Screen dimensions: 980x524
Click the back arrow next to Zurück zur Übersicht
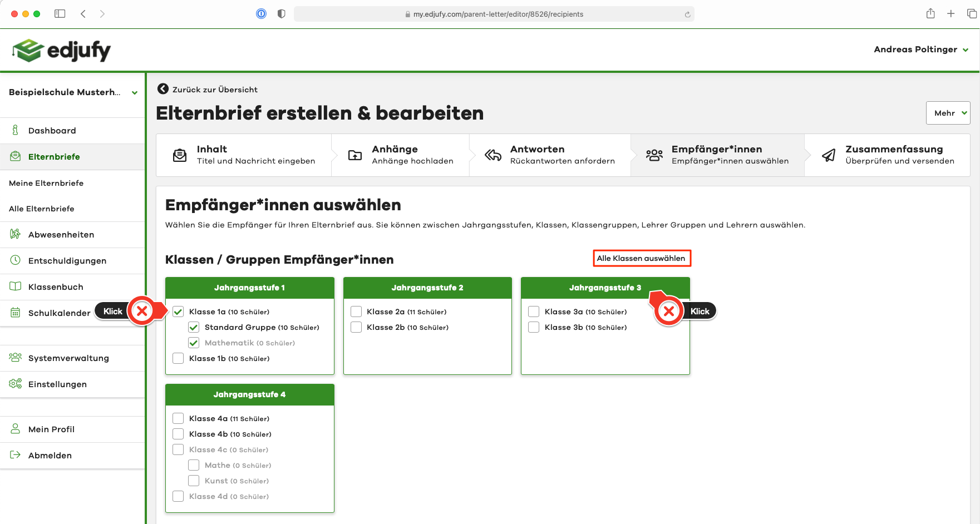pyautogui.click(x=163, y=89)
